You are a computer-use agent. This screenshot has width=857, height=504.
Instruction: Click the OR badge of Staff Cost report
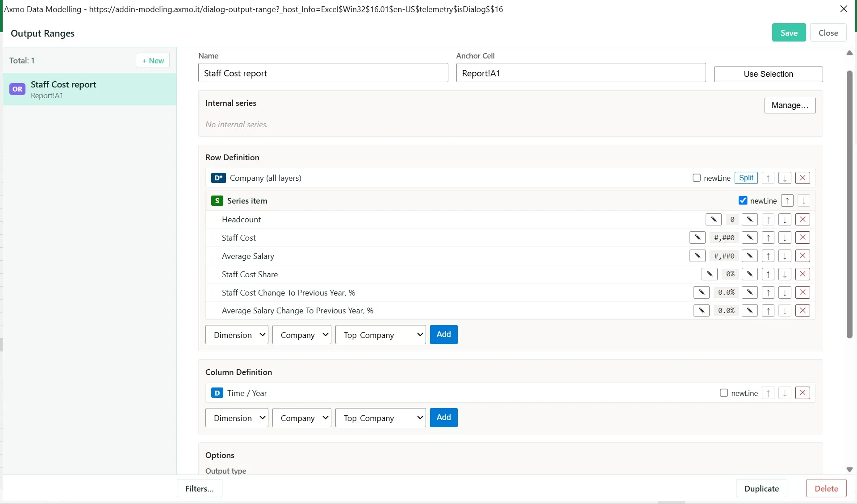(x=17, y=89)
